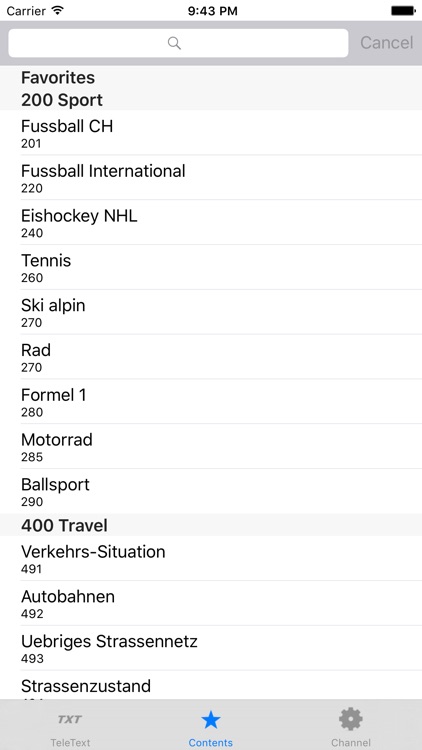
Task: Select the Autobahnen entry
Action: click(x=211, y=603)
